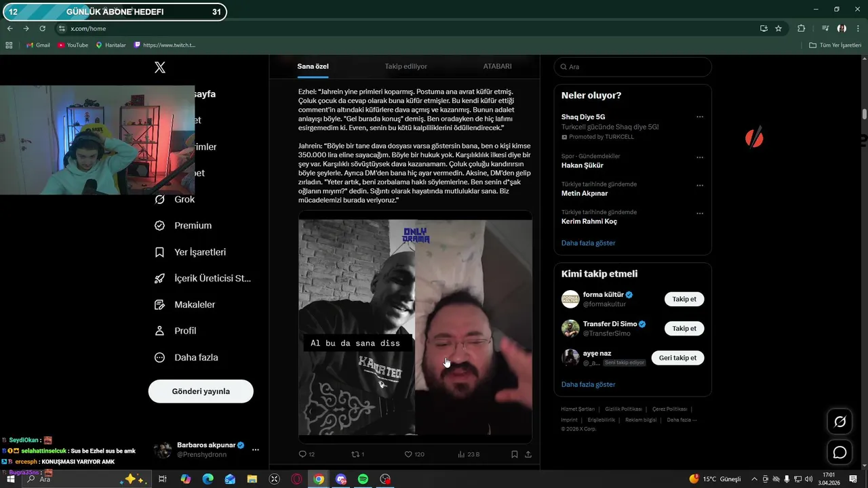Image resolution: width=868 pixels, height=488 pixels.
Task: Open Windows Start menu
Action: [10, 479]
